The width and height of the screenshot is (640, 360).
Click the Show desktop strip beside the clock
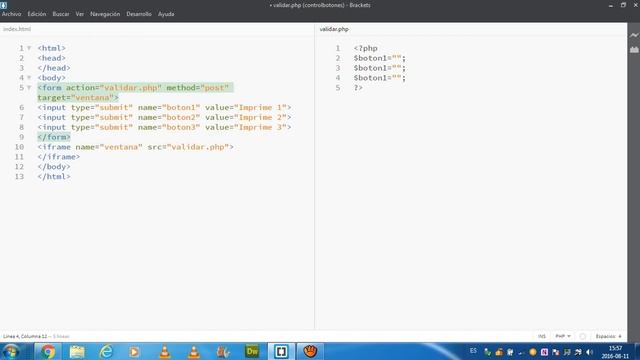[637, 351]
